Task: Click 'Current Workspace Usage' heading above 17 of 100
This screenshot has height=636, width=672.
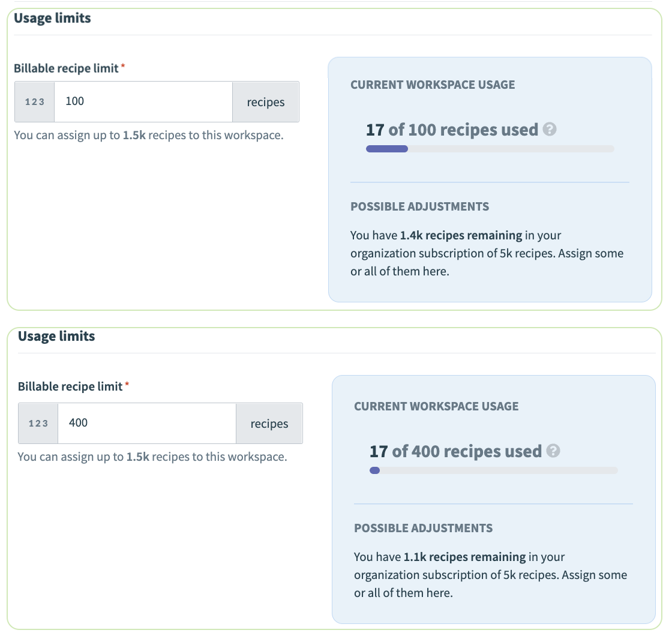Action: point(433,85)
